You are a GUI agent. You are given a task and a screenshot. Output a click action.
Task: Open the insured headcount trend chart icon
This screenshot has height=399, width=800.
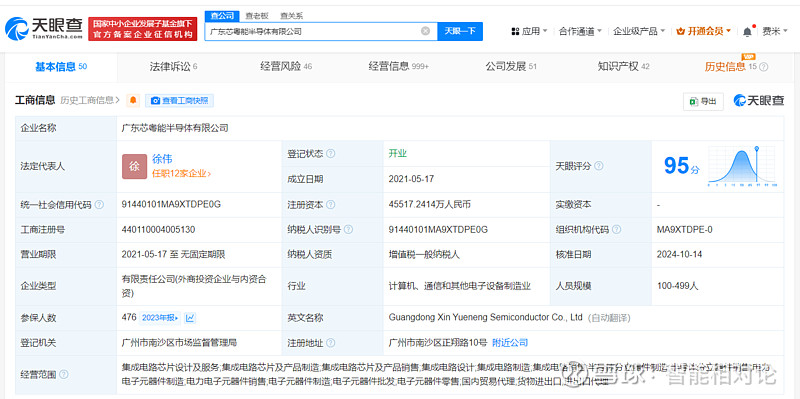point(190,318)
